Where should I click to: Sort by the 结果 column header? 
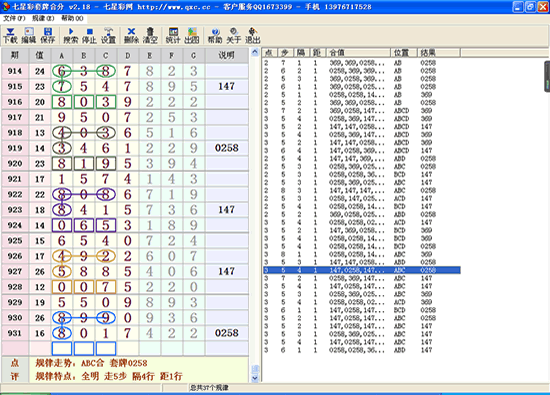438,53
